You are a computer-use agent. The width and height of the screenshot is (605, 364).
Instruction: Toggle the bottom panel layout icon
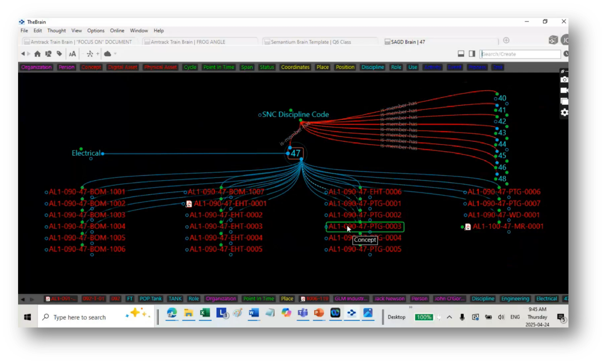coord(461,54)
